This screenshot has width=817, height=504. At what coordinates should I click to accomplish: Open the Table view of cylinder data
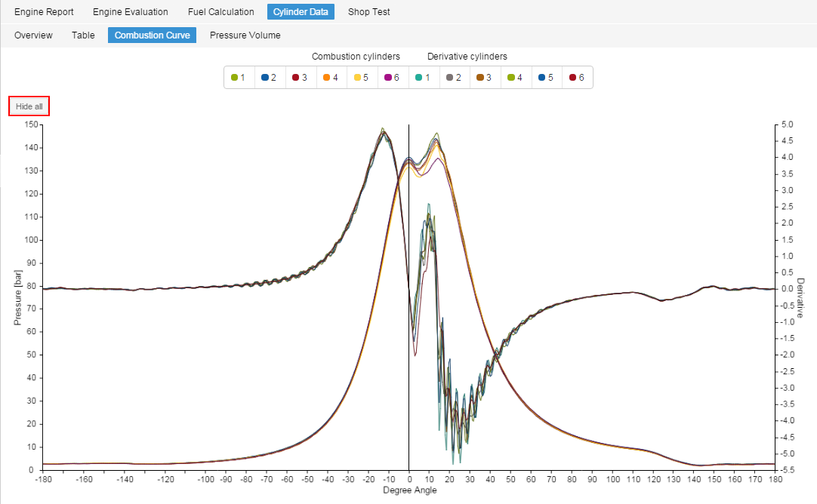click(83, 35)
